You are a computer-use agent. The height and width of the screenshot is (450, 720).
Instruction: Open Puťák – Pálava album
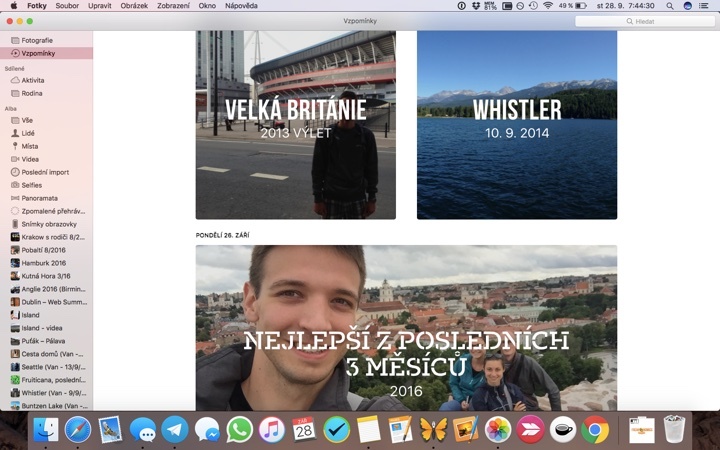46,341
